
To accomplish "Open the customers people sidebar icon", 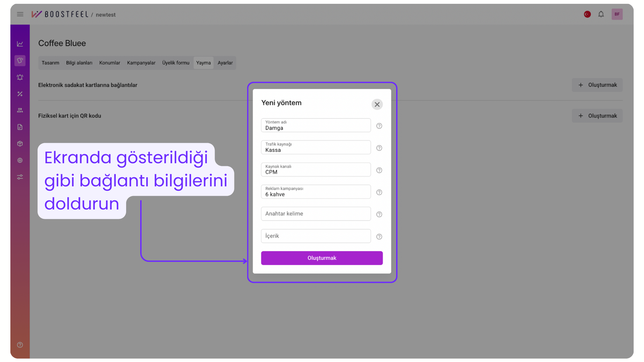I will tap(20, 110).
